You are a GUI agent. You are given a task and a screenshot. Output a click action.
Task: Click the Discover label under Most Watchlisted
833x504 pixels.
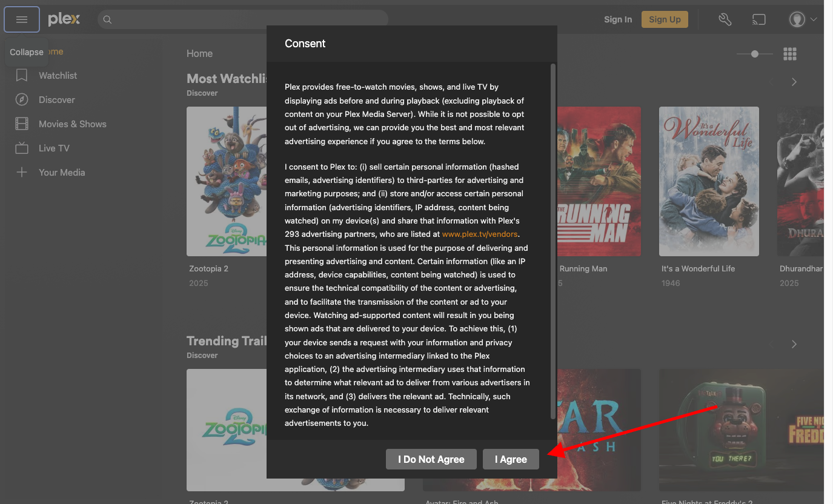point(202,93)
